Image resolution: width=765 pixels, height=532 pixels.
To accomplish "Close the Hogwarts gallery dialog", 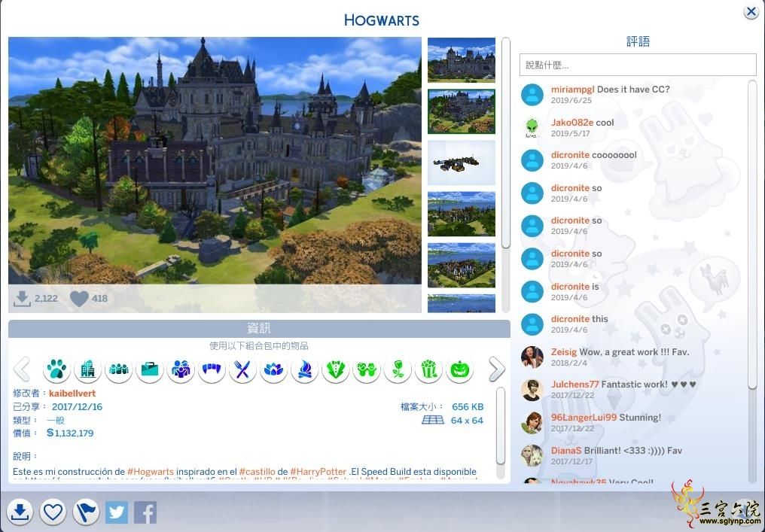I will point(751,12).
